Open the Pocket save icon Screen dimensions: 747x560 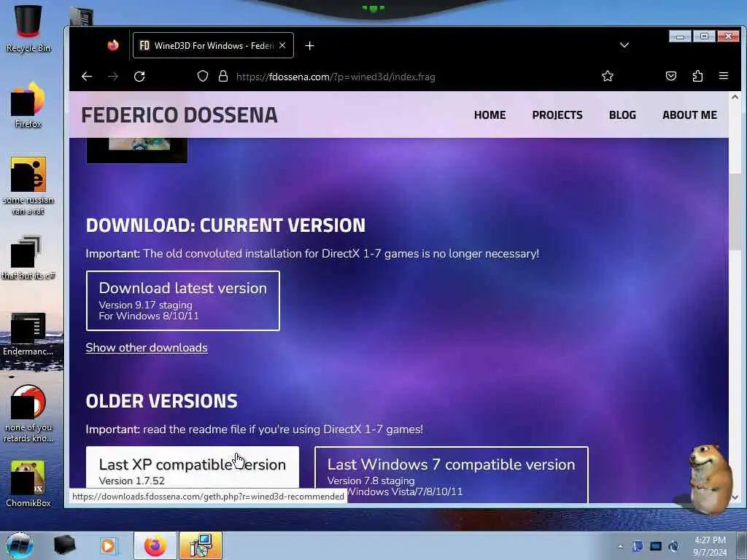click(x=671, y=76)
